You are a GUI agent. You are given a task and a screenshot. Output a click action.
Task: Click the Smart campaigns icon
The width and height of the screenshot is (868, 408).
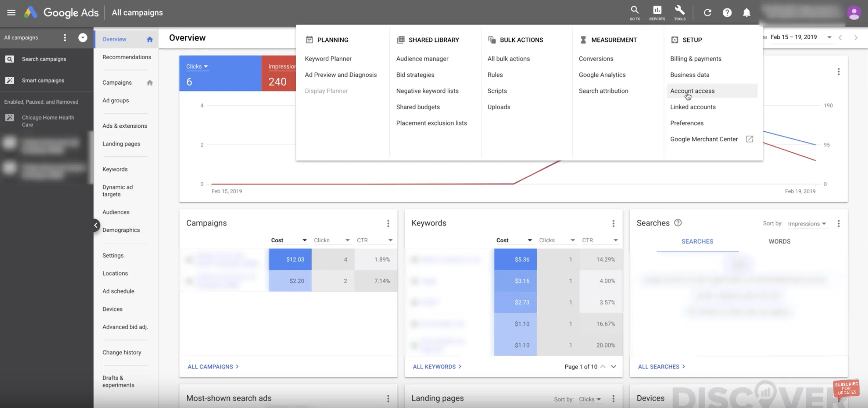[10, 80]
